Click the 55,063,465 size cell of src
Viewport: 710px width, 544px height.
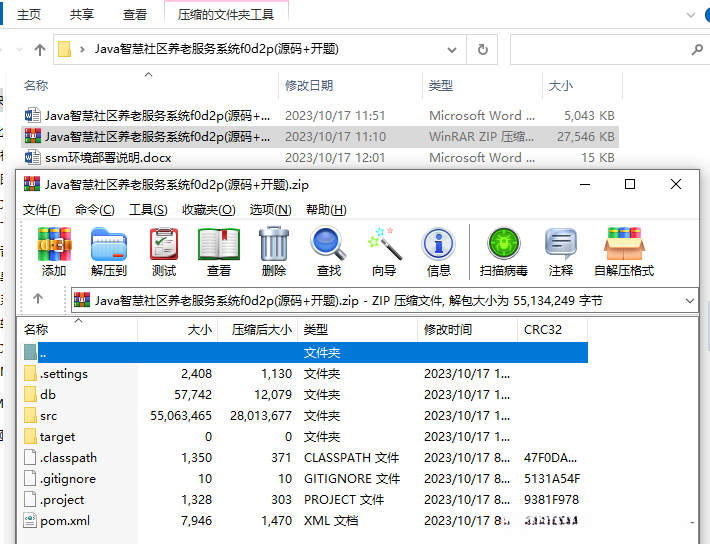click(x=181, y=415)
